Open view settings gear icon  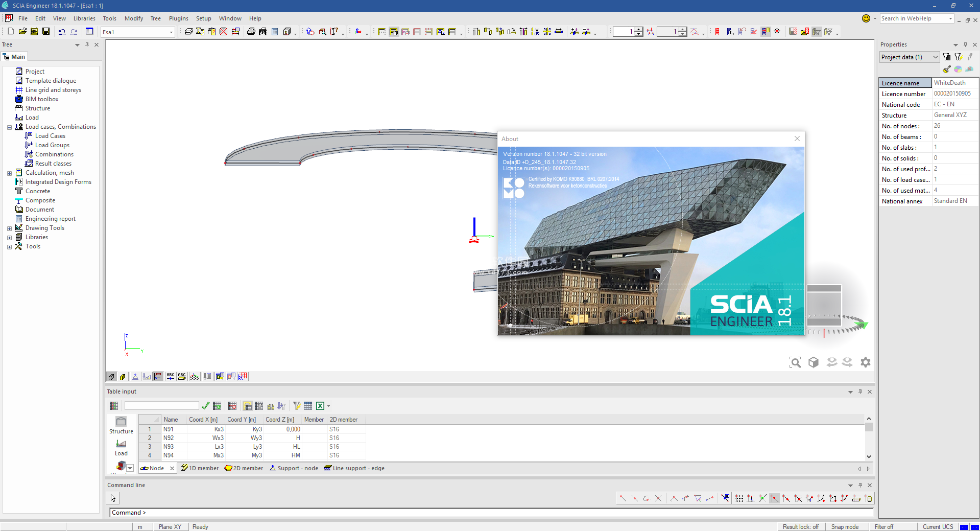click(x=865, y=362)
